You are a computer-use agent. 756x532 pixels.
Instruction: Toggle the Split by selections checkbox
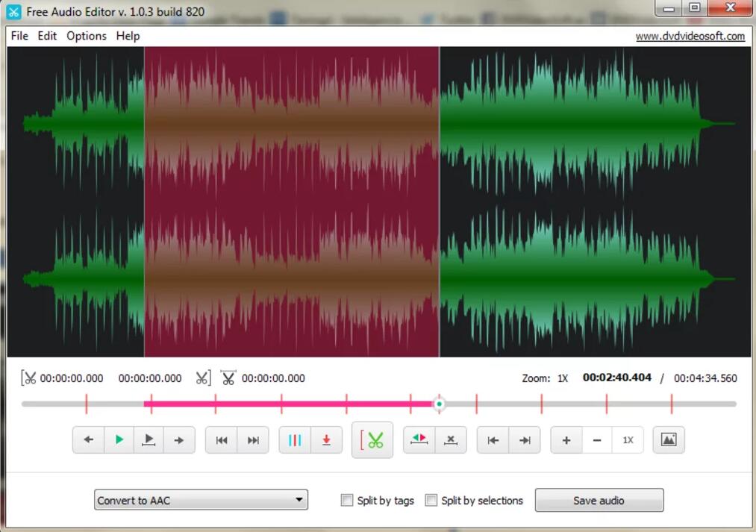[431, 501]
